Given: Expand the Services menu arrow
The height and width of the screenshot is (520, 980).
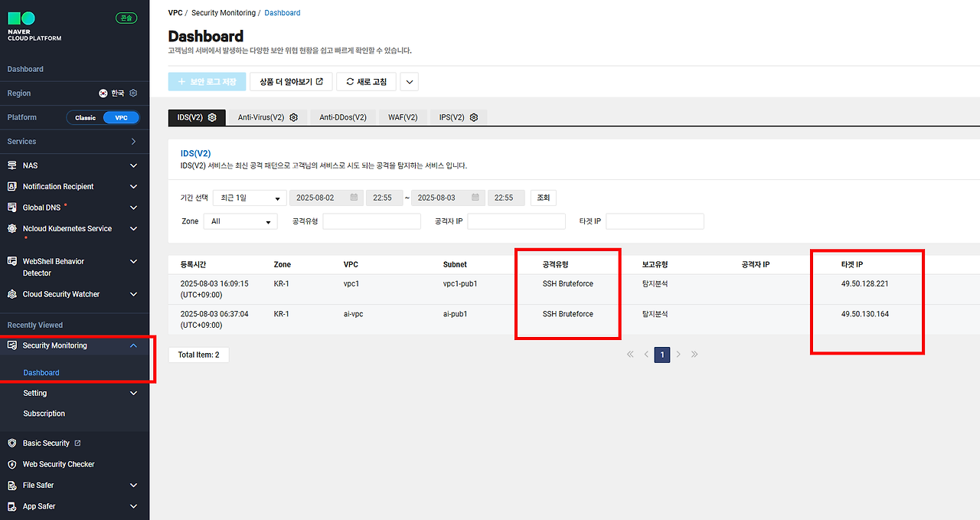Looking at the screenshot, I should tap(133, 142).
